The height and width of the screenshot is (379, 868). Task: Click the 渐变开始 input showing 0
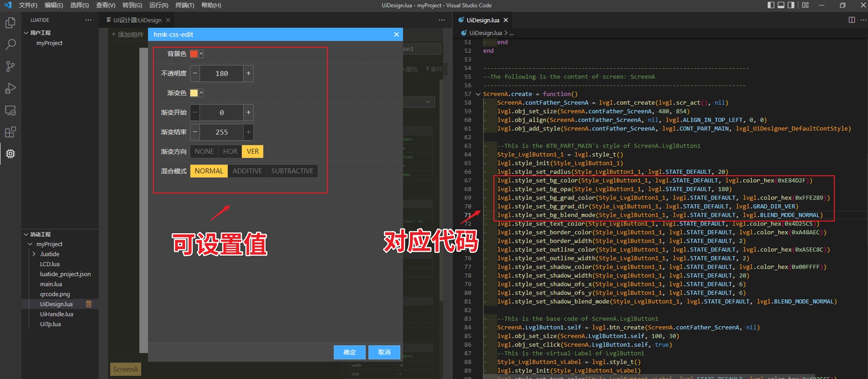(222, 113)
